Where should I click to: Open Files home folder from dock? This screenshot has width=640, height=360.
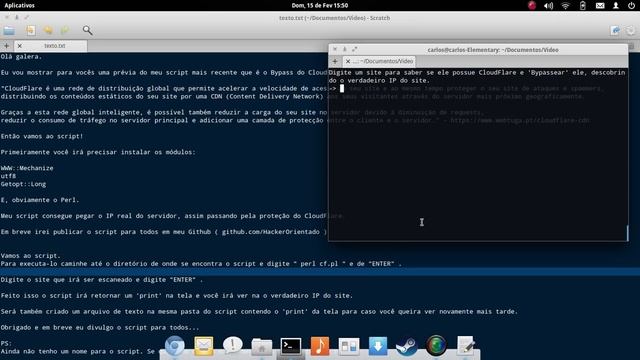(x=262, y=346)
